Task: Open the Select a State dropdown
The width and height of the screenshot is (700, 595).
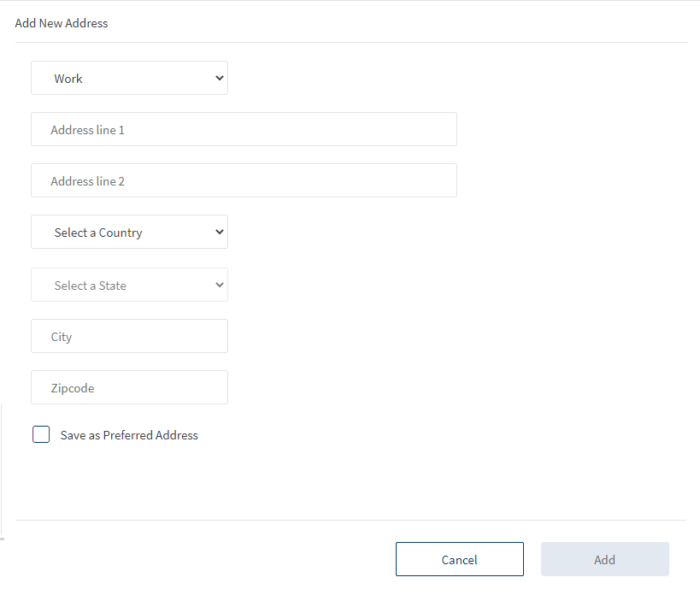Action: click(x=129, y=285)
